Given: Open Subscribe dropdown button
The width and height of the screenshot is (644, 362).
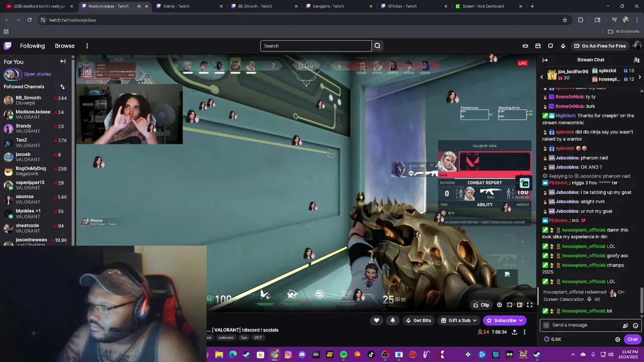Looking at the screenshot, I should pos(505,320).
